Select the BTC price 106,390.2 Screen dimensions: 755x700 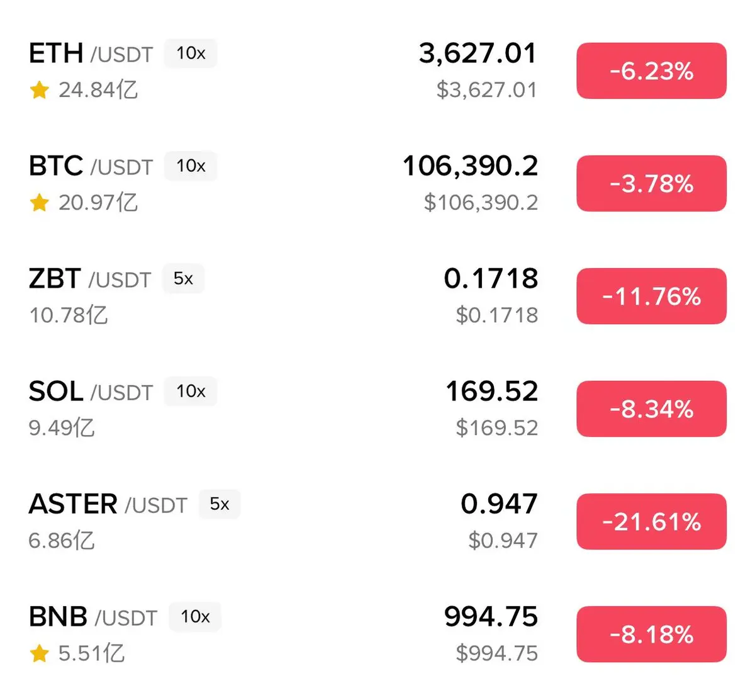point(470,166)
